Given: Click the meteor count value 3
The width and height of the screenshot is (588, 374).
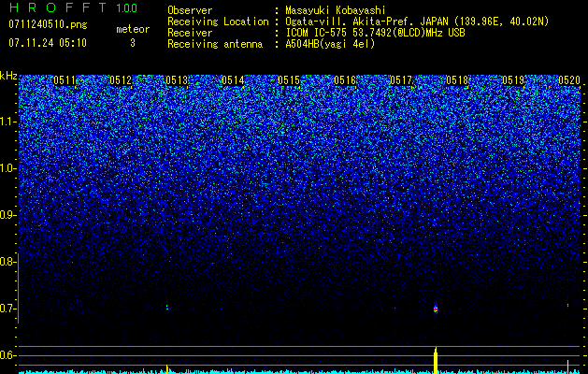Looking at the screenshot, I should tap(133, 43).
